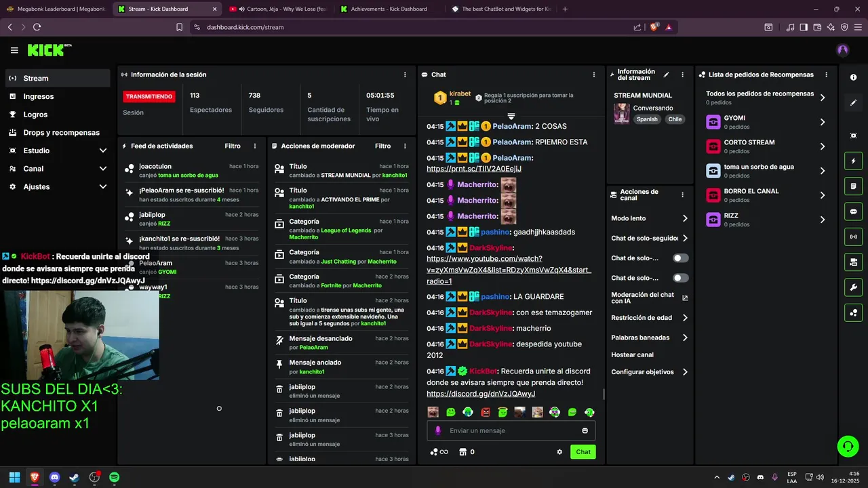Open Filtro in Acciones de moderador

pyautogui.click(x=382, y=146)
